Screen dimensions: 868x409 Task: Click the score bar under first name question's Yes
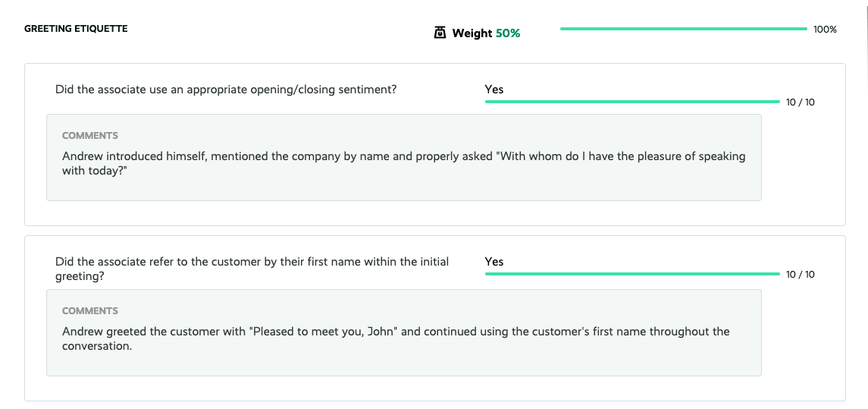point(632,274)
